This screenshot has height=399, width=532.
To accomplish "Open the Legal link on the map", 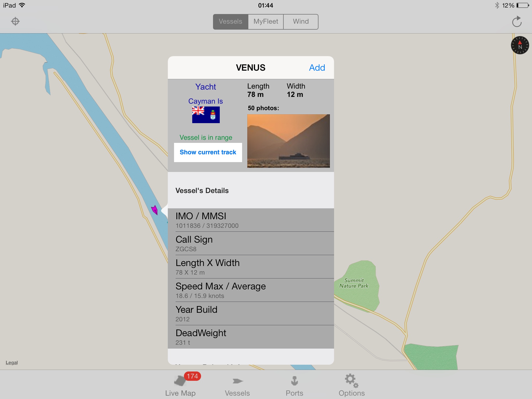I will coord(12,362).
